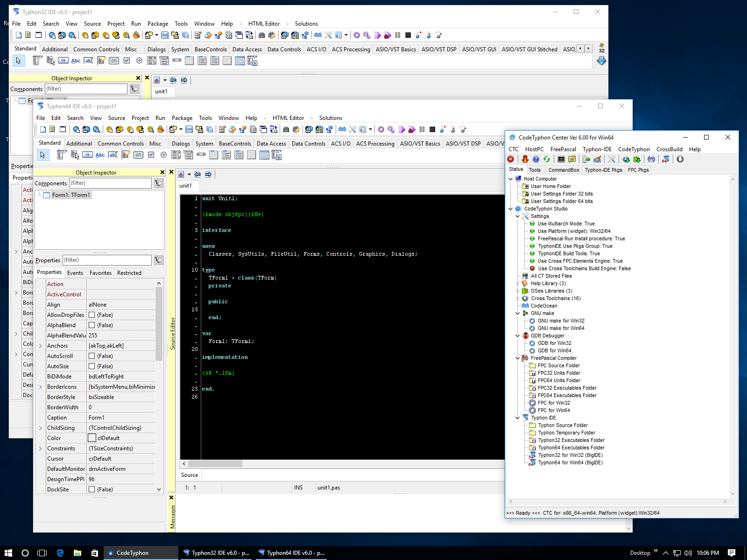
Task: Toggle the AllowDropFiles checkbox
Action: pyautogui.click(x=92, y=315)
